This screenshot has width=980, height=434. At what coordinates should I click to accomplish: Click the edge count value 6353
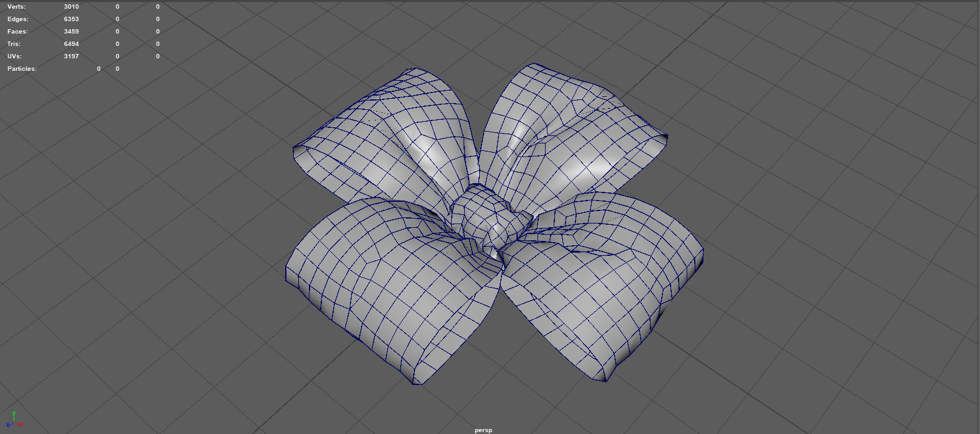71,19
